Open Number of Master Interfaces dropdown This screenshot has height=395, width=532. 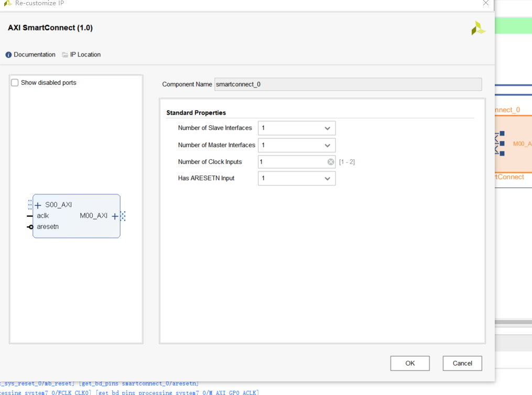tap(297, 145)
